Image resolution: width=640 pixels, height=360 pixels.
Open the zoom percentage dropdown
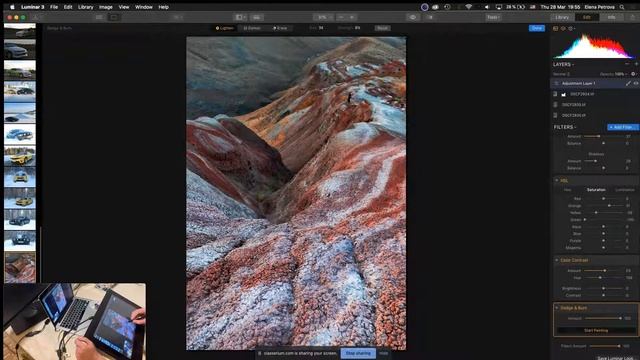click(323, 17)
